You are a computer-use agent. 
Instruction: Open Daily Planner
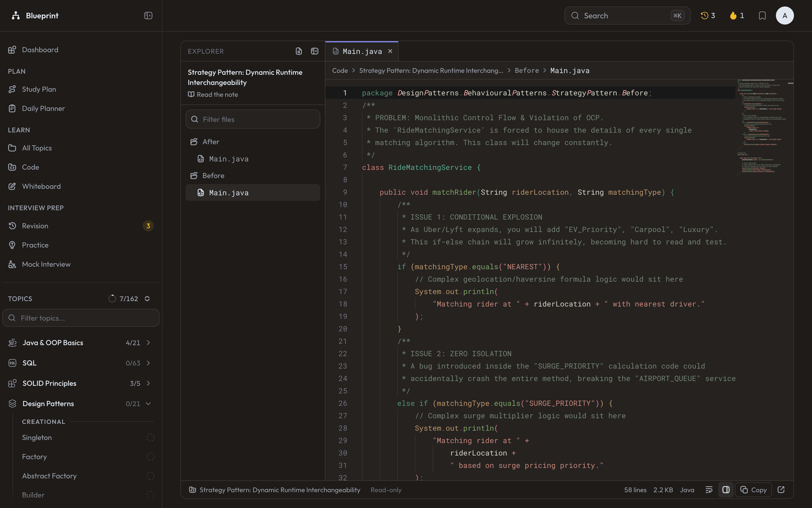pyautogui.click(x=81, y=108)
